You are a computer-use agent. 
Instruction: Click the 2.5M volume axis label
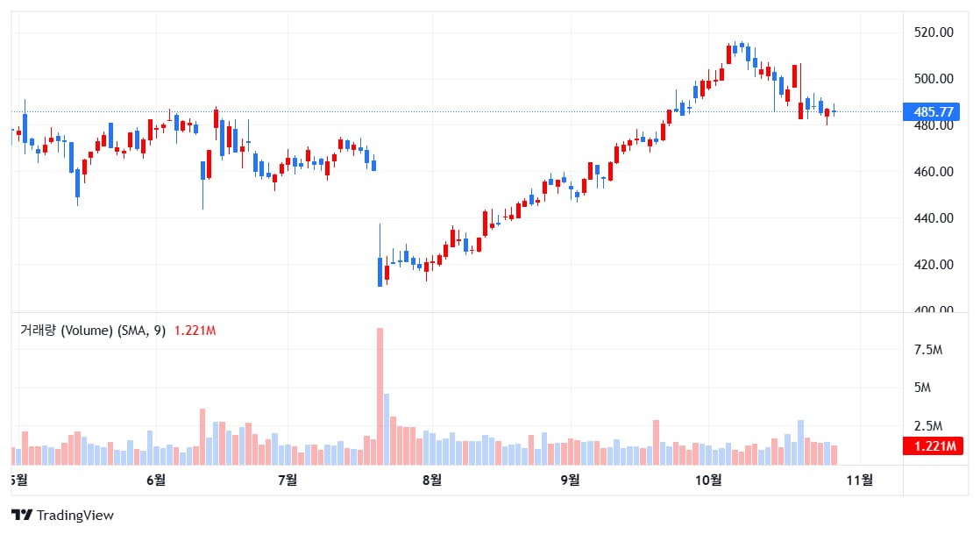pyautogui.click(x=927, y=426)
